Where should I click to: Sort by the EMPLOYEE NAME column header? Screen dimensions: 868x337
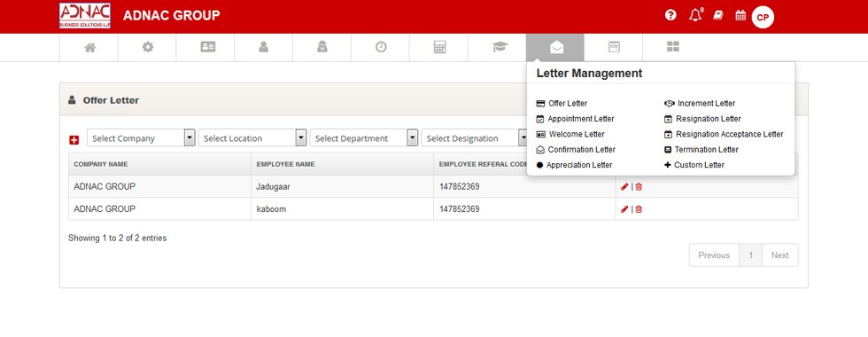tap(342, 164)
